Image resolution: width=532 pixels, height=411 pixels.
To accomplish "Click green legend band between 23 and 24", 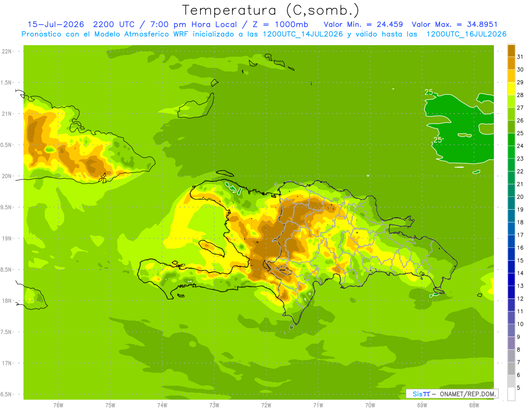I will (x=511, y=152).
